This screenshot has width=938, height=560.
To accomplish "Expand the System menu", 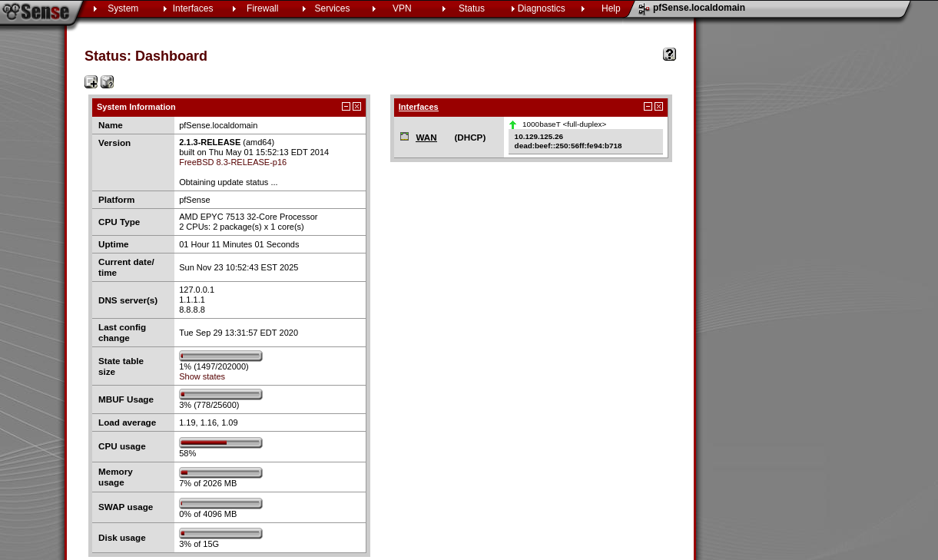I will [x=123, y=8].
